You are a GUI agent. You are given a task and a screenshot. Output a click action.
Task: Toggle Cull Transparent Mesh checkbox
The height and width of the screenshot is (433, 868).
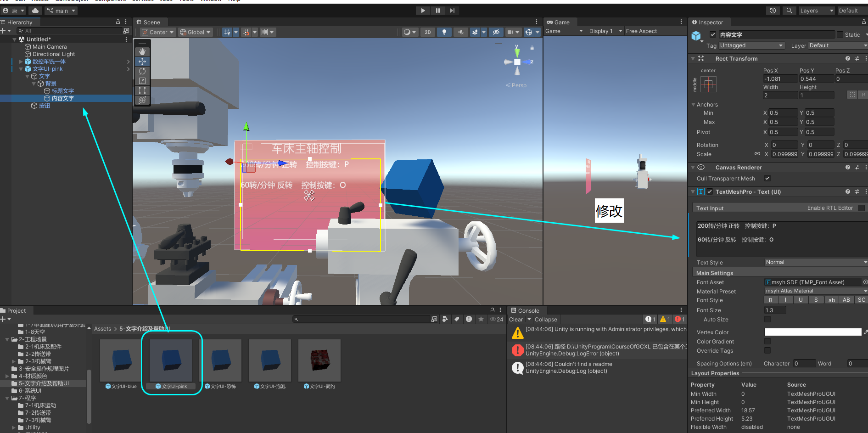(x=767, y=178)
